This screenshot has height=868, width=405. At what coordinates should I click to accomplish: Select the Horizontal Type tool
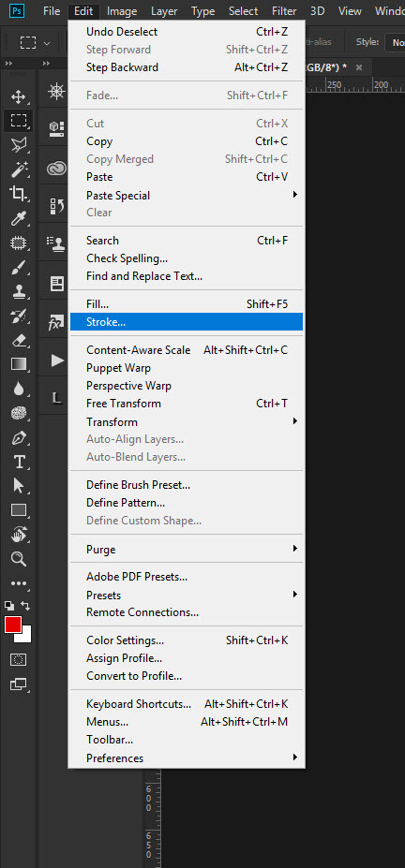click(19, 462)
